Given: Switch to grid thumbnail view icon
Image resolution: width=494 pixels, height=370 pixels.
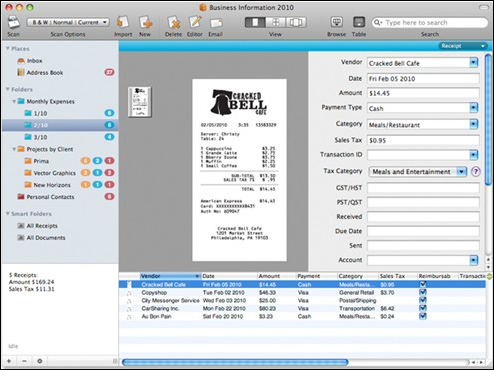Looking at the screenshot, I should pos(276,22).
